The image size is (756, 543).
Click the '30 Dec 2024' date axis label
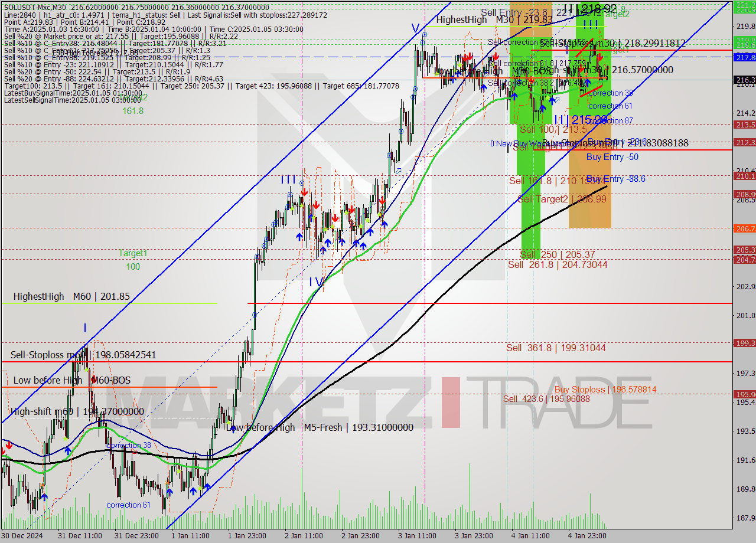21,536
